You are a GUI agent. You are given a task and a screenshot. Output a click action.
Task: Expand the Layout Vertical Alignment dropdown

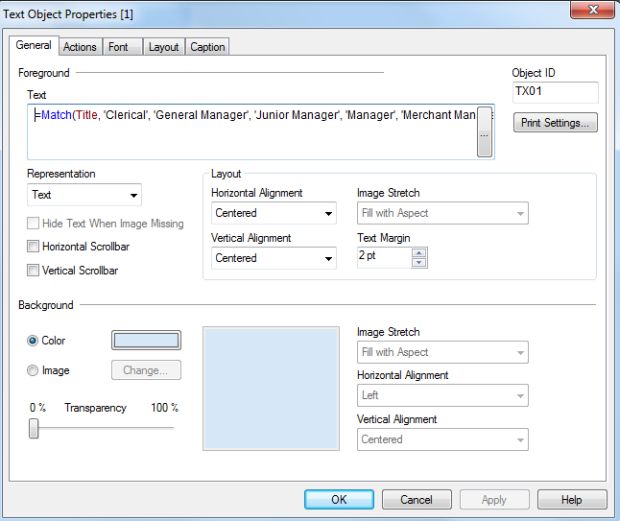click(x=274, y=258)
